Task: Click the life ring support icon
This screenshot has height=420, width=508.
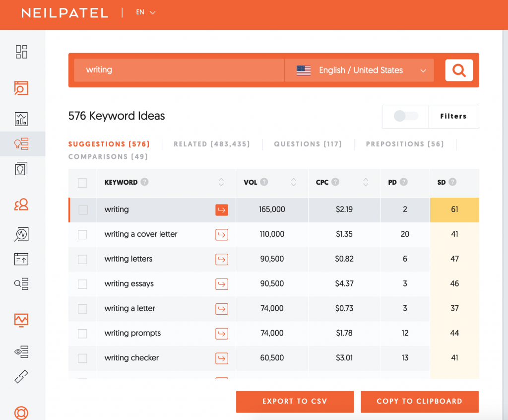Action: click(x=21, y=412)
